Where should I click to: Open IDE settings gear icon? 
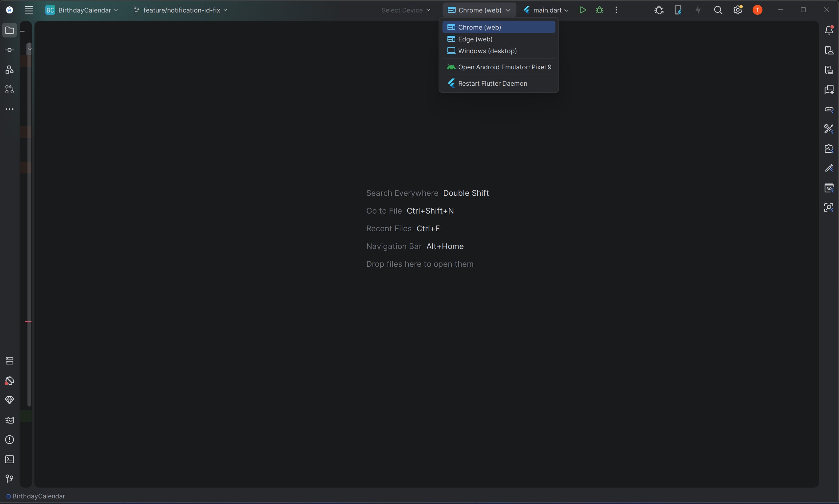pyautogui.click(x=738, y=10)
